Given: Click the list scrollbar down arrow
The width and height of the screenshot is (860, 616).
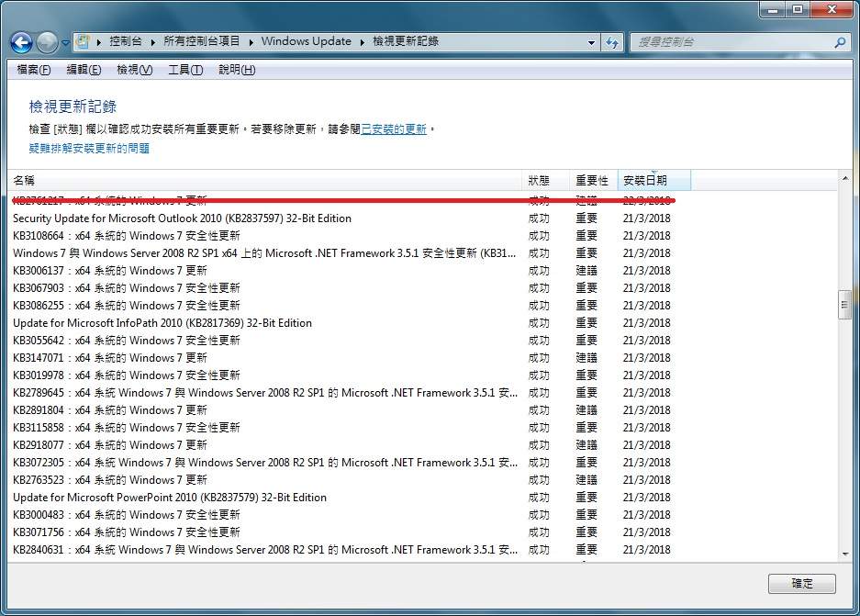Looking at the screenshot, I should pyautogui.click(x=844, y=554).
